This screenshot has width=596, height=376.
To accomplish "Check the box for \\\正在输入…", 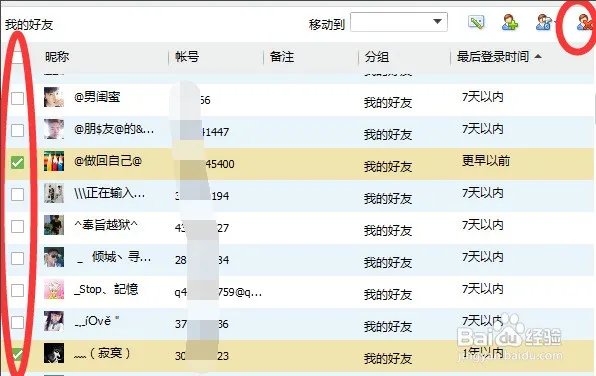I will click(x=17, y=194).
